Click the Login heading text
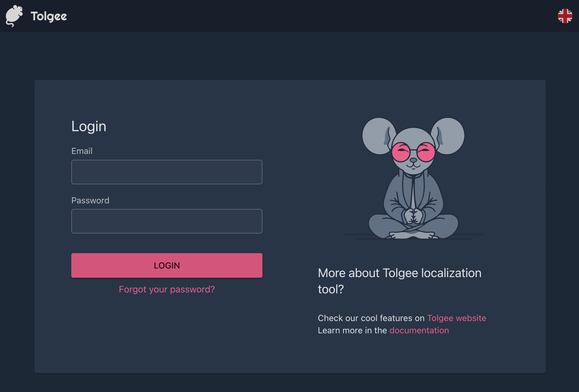The height and width of the screenshot is (392, 579). pos(89,126)
